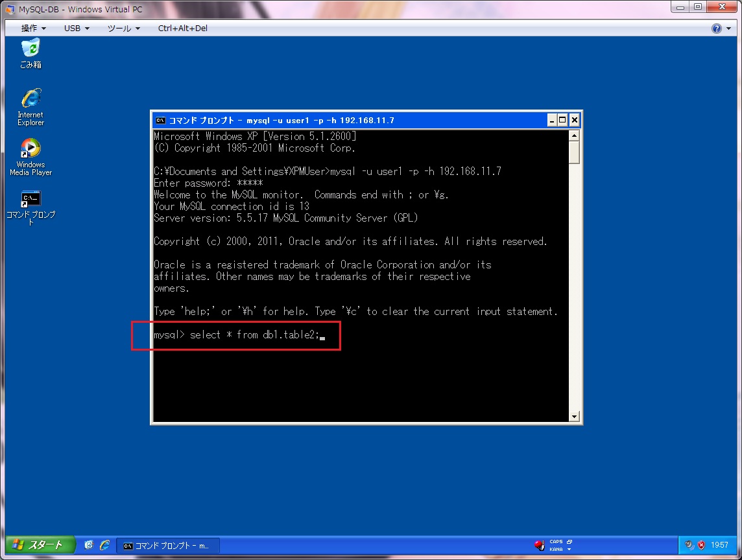This screenshot has height=560, width=742.
Task: Click the '(C) Copyright 1985-2001 Microsoft Corp.' line
Action: click(x=255, y=148)
